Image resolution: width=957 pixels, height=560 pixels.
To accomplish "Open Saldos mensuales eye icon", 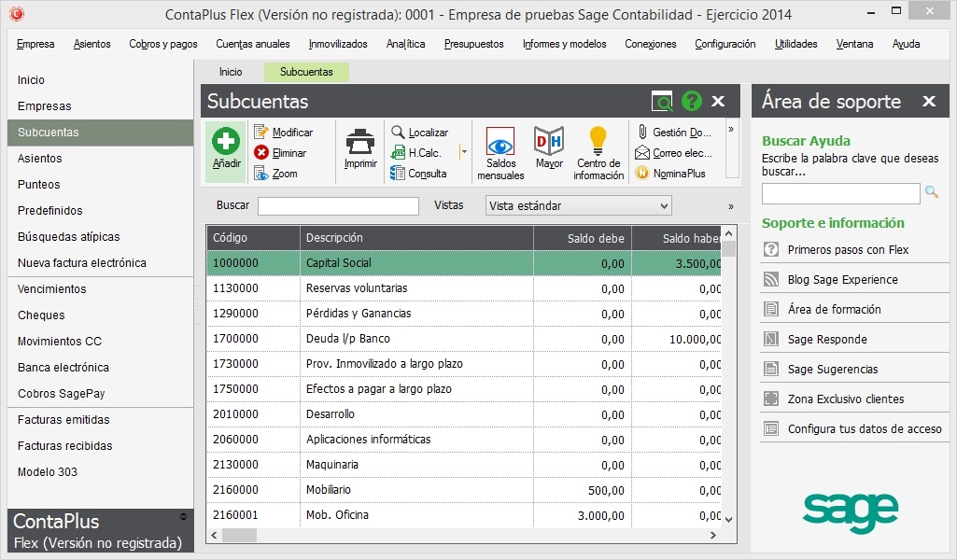I will (x=500, y=141).
